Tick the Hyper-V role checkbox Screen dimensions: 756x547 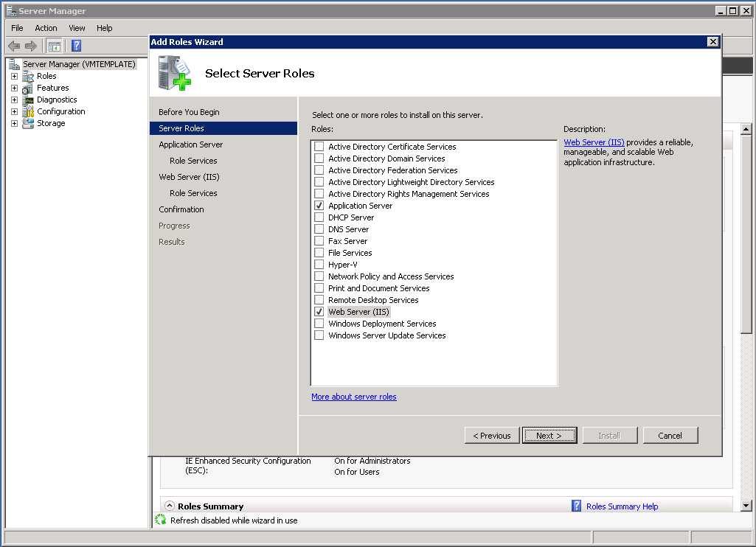(319, 265)
